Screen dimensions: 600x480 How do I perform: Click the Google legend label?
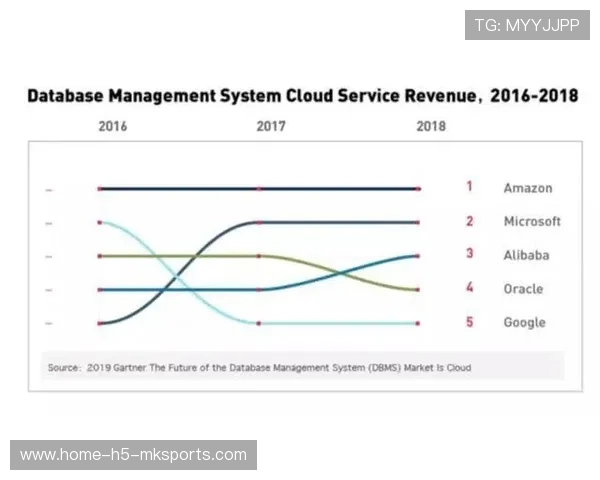click(x=524, y=322)
